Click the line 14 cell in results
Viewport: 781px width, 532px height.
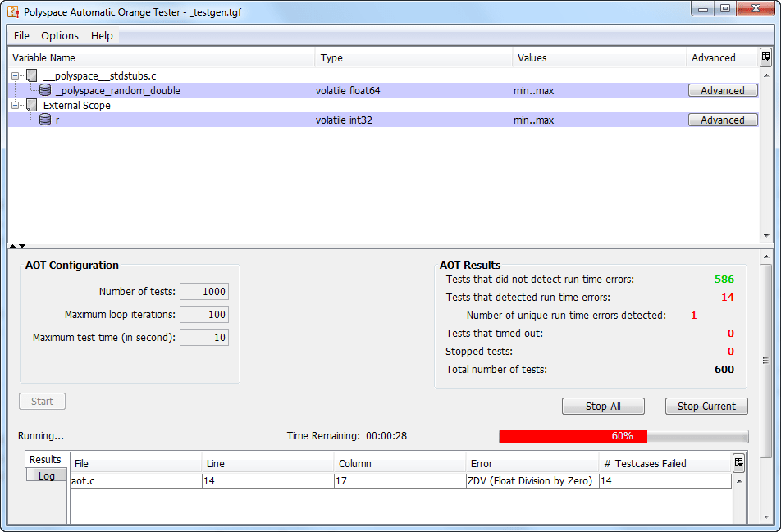(x=268, y=480)
